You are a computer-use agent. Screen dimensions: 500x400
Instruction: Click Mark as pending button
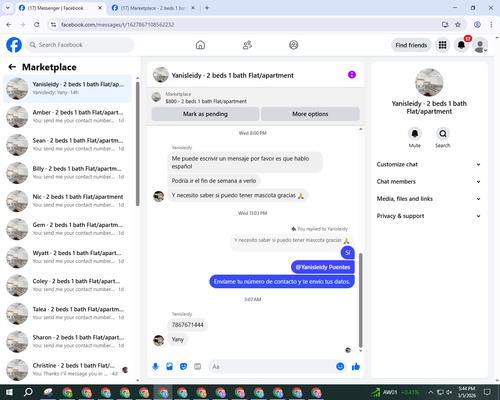click(205, 114)
